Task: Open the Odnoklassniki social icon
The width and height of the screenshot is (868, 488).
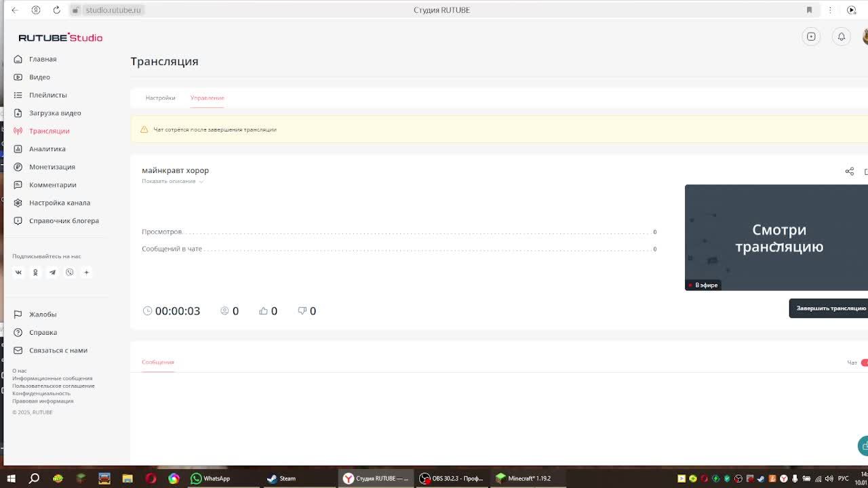Action: tap(35, 272)
